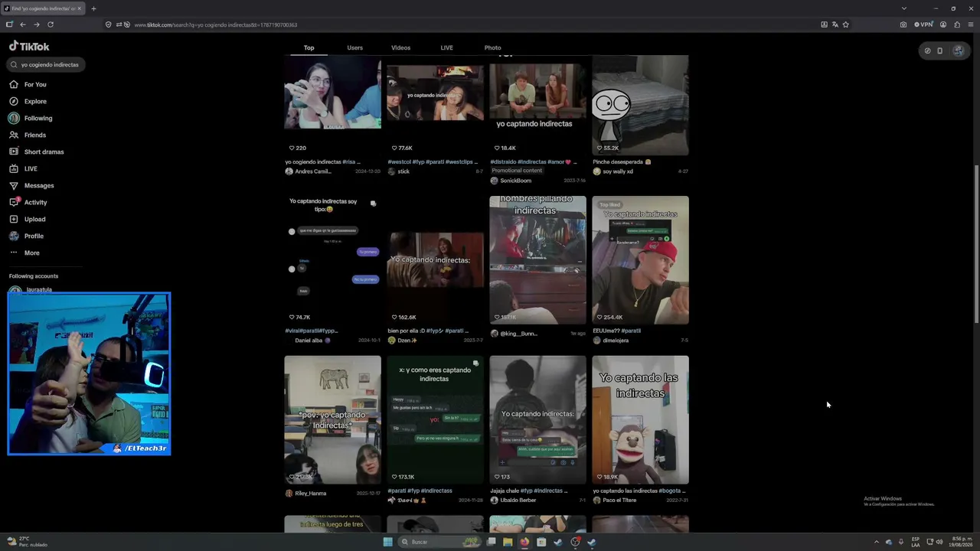Open the Messages sidebar icon
Image resolution: width=980 pixels, height=551 pixels.
click(14, 185)
